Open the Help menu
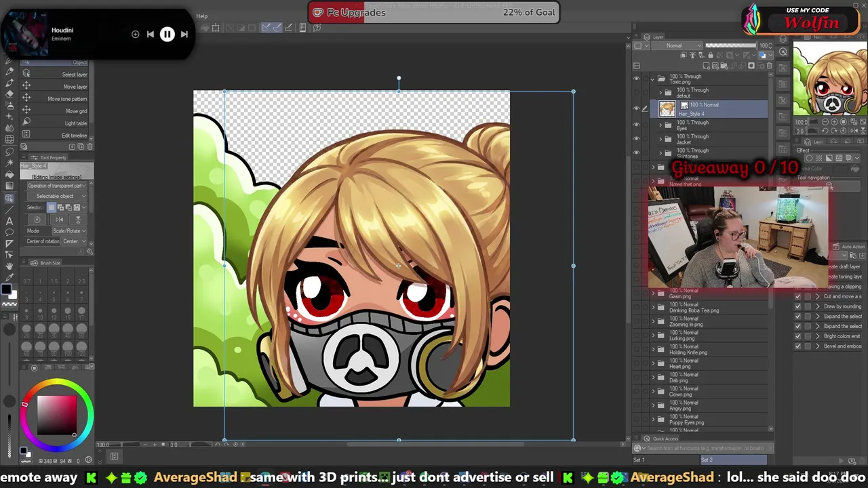The image size is (868, 488). pyautogui.click(x=201, y=16)
